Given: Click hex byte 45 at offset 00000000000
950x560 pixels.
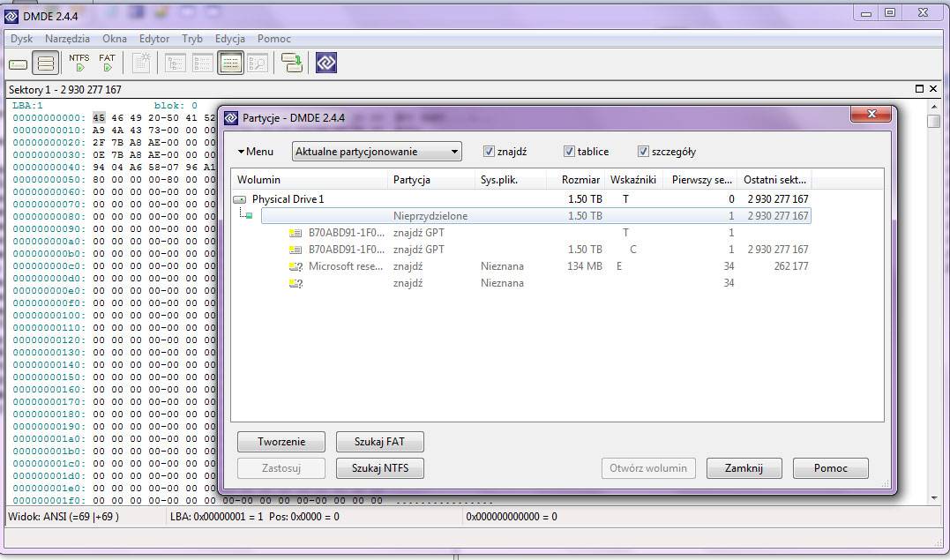Looking at the screenshot, I should [99, 117].
